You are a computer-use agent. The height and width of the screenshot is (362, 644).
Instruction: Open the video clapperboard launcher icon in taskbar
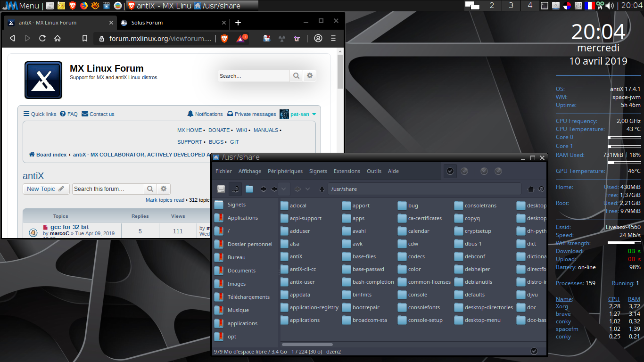click(x=107, y=6)
